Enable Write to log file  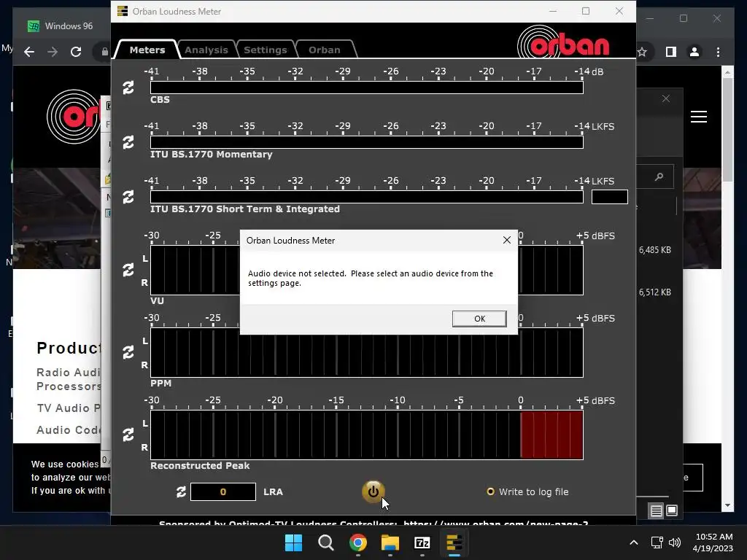pos(490,491)
